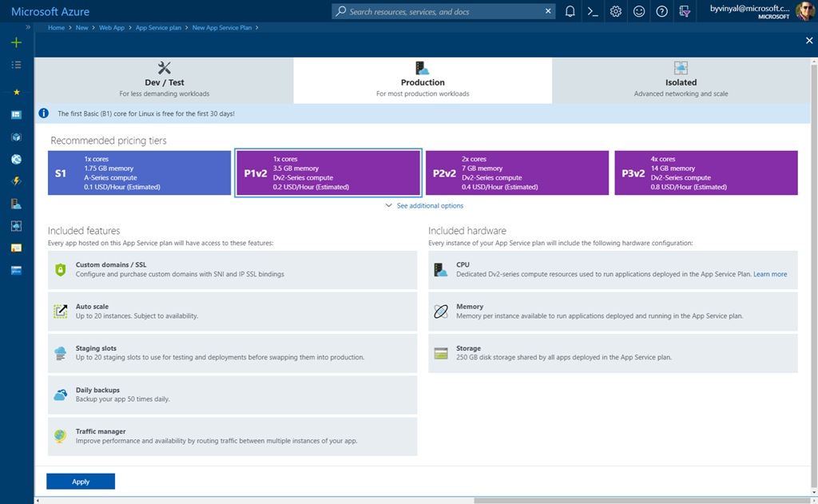Switch to the Isolated tab
Viewport: 818px width, 504px height.
click(x=681, y=81)
